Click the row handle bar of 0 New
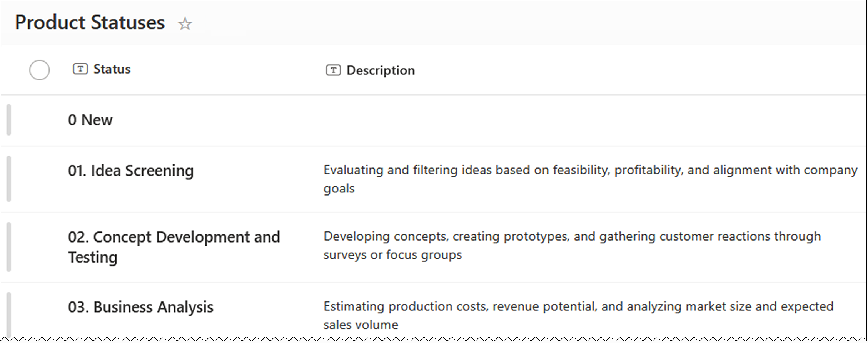The image size is (868, 343). point(9,120)
